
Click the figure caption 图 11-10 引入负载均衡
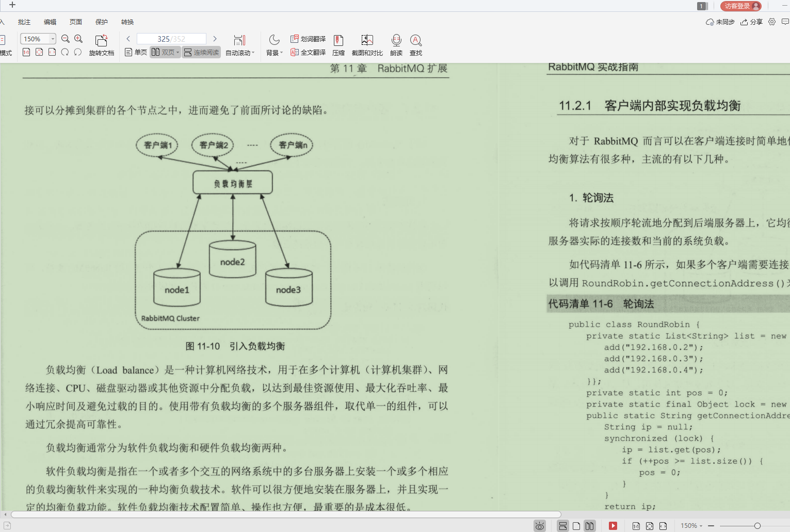[235, 346]
